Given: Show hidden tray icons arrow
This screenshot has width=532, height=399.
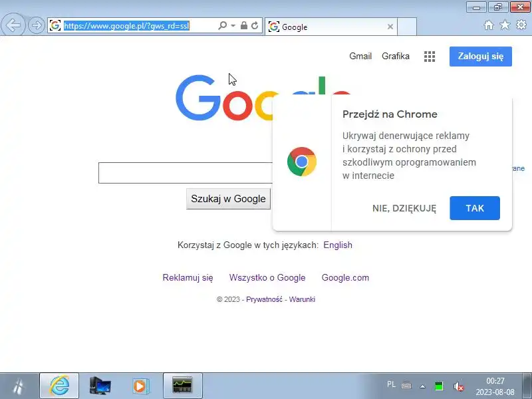Looking at the screenshot, I should click(x=422, y=386).
